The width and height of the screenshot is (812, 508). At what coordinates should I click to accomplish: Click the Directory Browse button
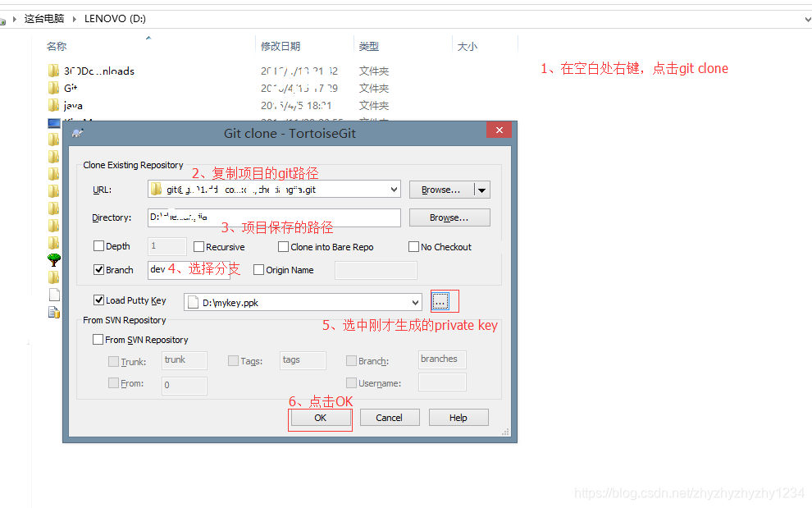[449, 217]
